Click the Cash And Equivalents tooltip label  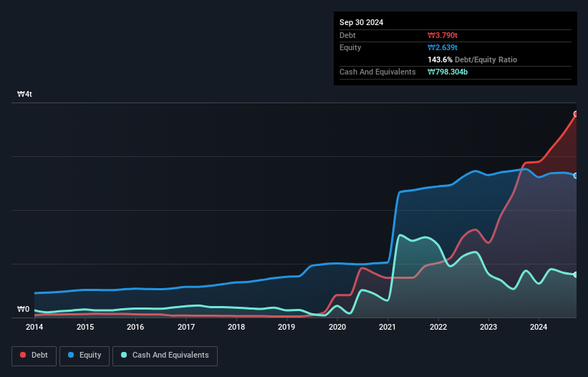click(x=377, y=72)
